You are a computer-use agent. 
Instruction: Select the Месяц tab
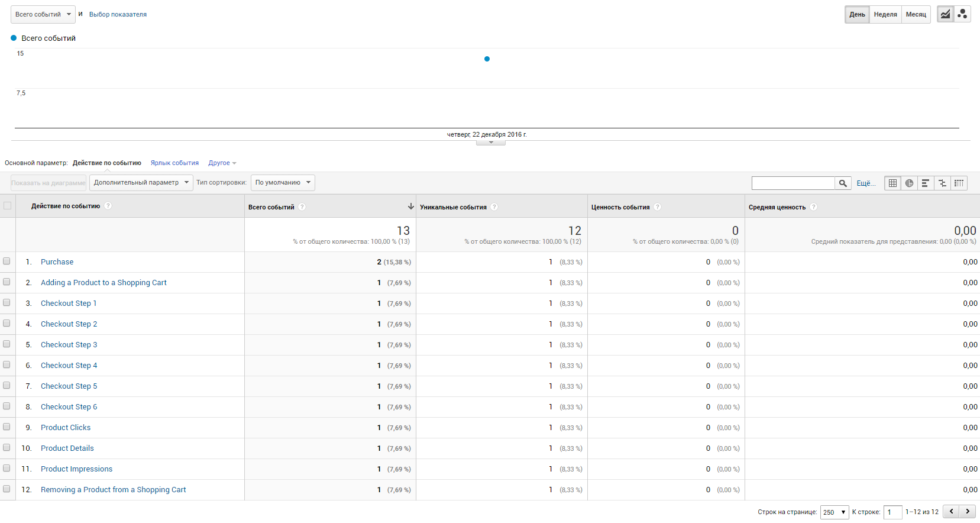point(916,14)
